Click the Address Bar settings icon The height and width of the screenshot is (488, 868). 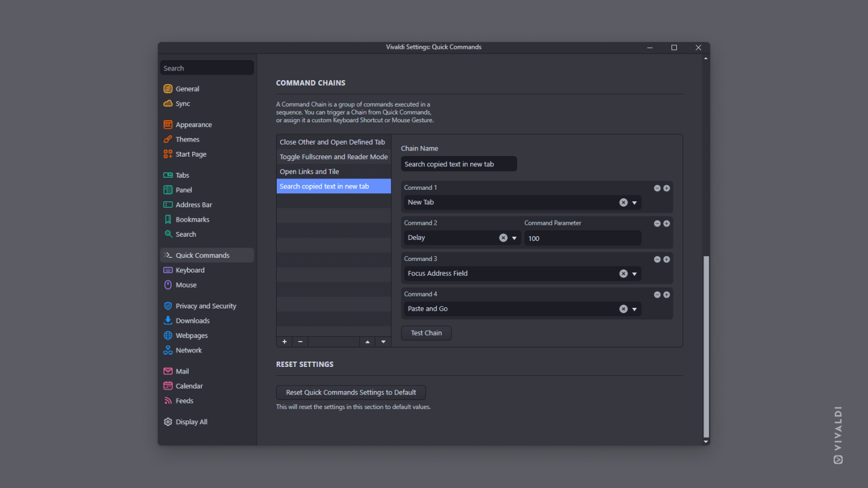click(168, 205)
